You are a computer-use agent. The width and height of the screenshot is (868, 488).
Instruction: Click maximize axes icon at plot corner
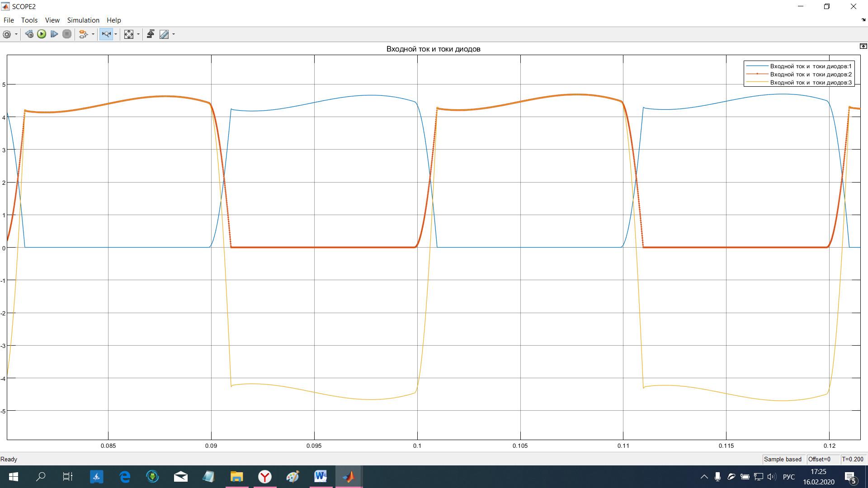863,46
